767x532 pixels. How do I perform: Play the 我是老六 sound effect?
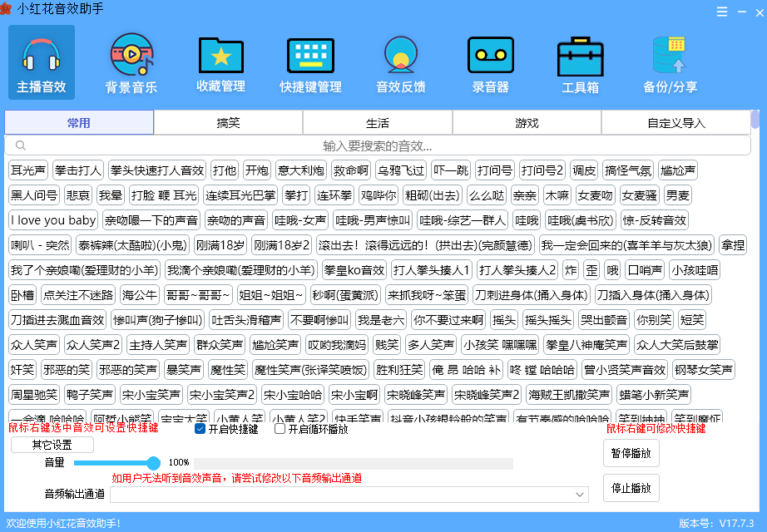pos(381,320)
